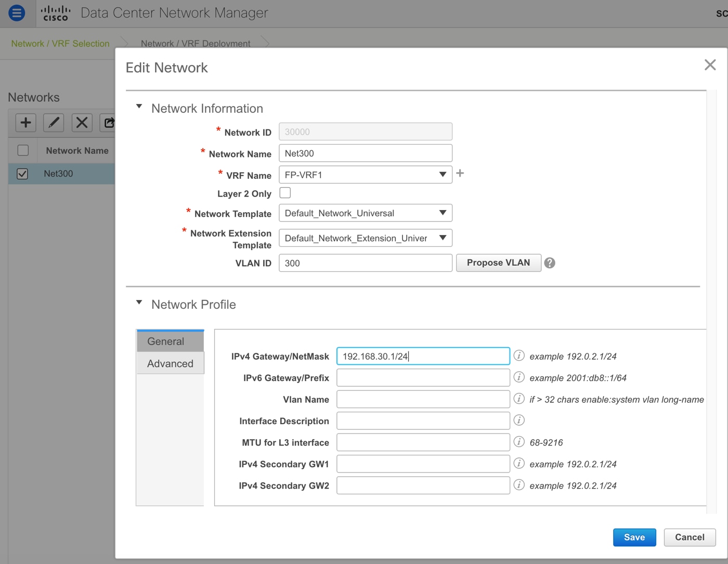The image size is (728, 564).
Task: Click the Network Name column header
Action: tap(77, 151)
